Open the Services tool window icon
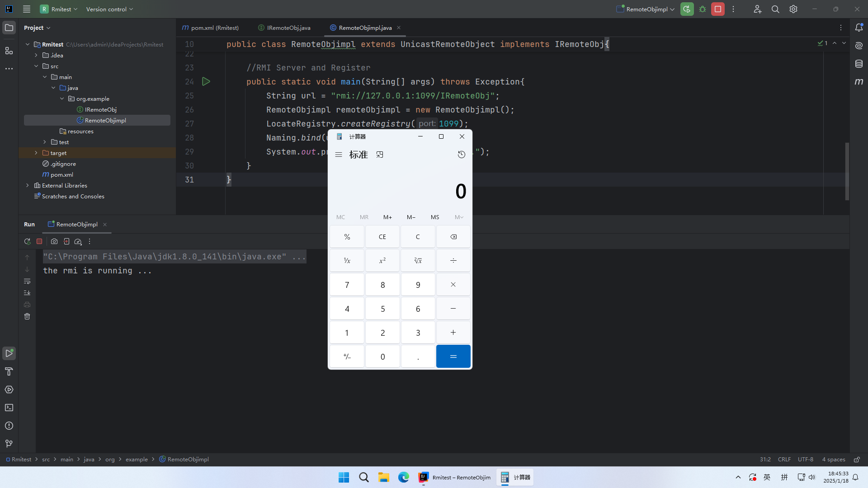 pos(9,389)
